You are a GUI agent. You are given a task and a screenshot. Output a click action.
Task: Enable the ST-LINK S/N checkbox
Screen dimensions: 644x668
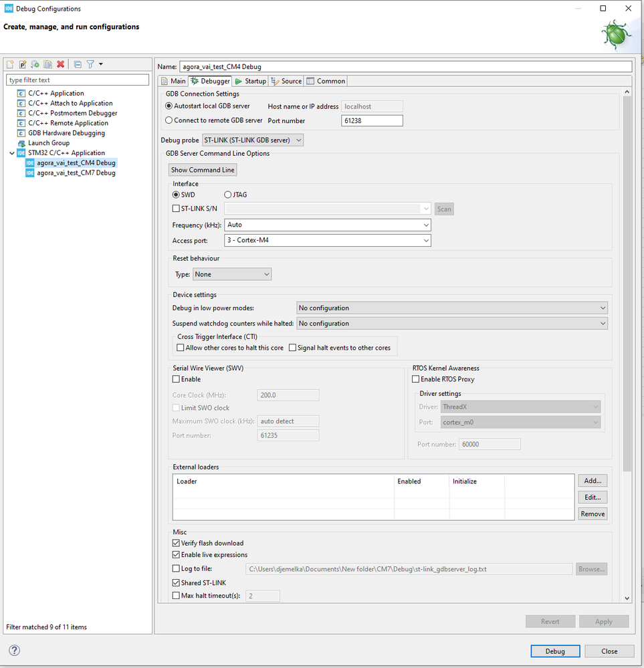tap(176, 209)
